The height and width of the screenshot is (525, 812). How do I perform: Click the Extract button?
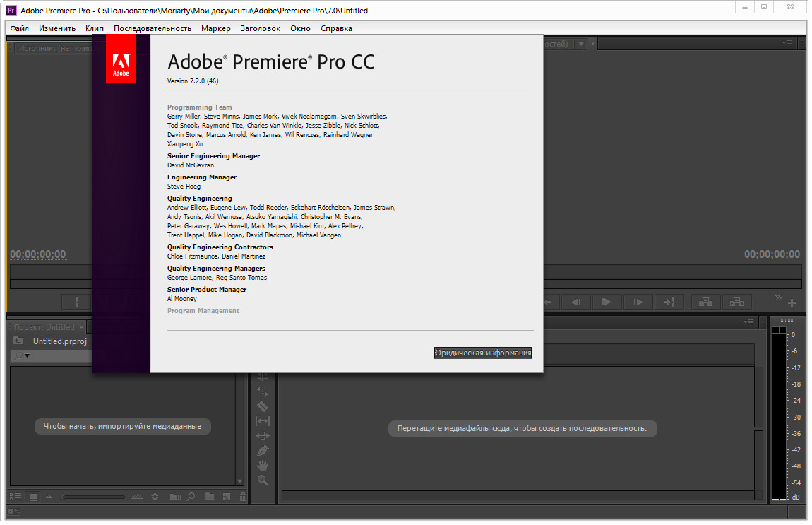point(736,302)
